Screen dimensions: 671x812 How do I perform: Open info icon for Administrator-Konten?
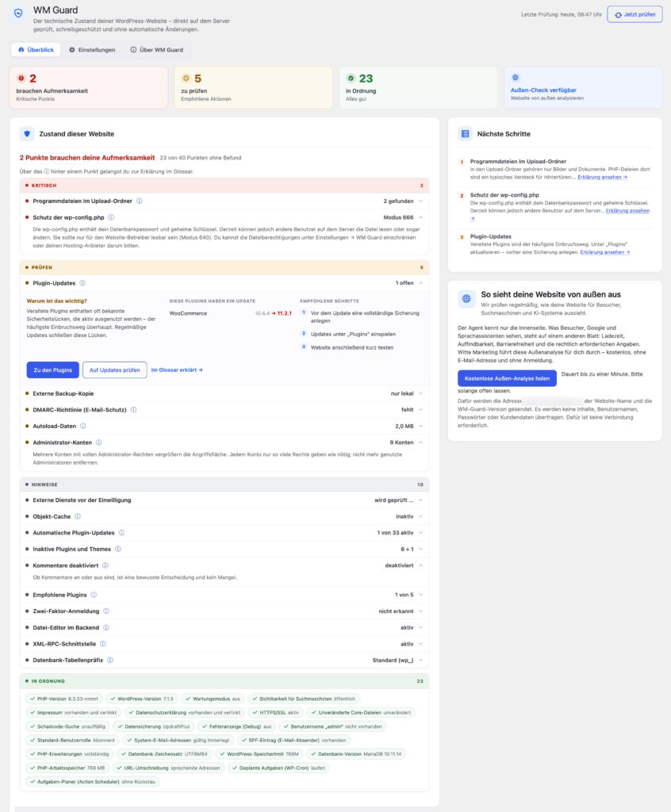tap(99, 442)
